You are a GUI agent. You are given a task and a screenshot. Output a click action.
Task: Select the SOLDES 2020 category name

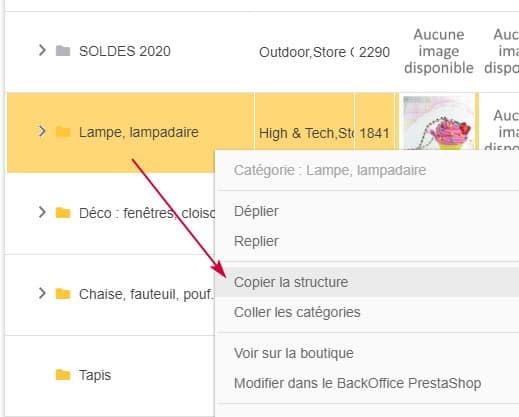point(125,51)
